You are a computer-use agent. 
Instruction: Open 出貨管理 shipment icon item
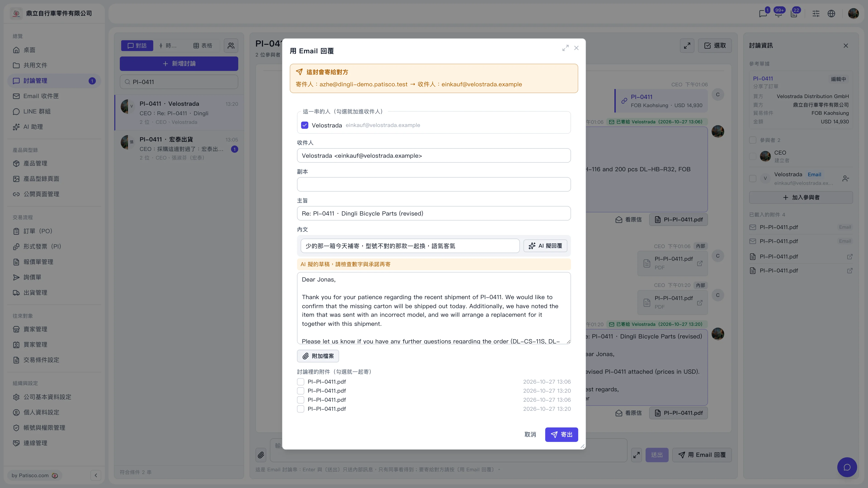54,293
